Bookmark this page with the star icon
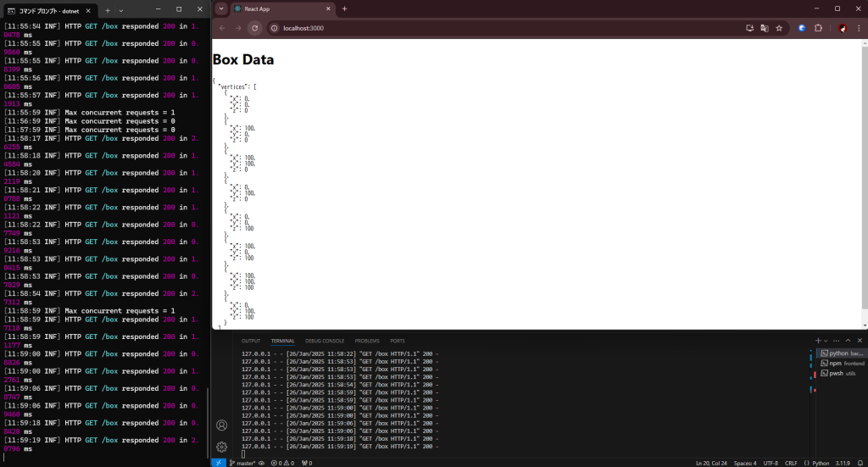The image size is (868, 467). click(779, 28)
